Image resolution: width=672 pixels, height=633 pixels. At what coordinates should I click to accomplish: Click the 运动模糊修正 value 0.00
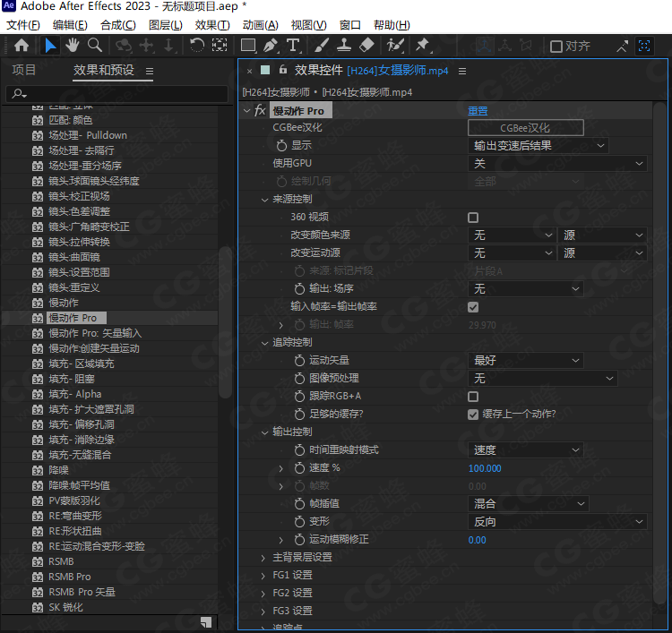tap(477, 540)
